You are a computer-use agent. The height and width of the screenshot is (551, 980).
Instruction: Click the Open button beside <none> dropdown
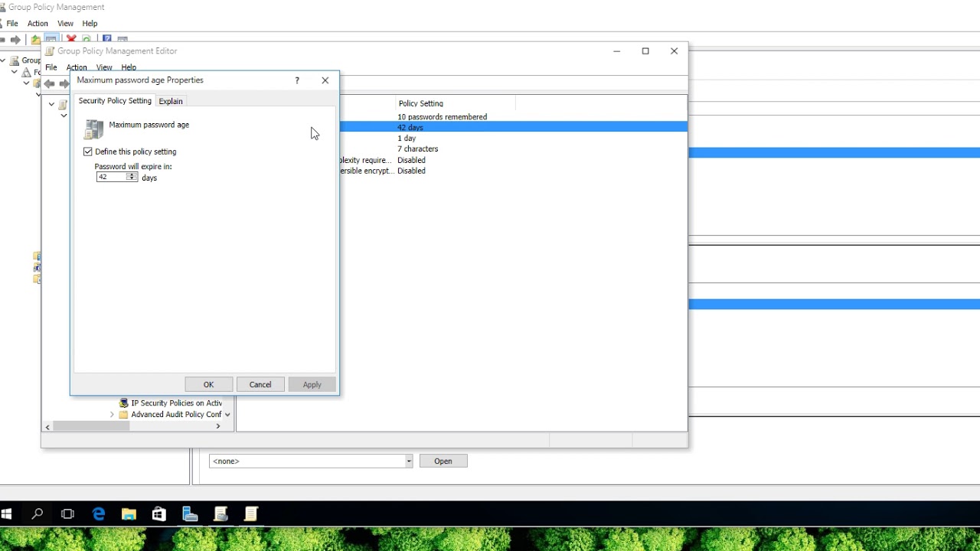click(x=443, y=461)
